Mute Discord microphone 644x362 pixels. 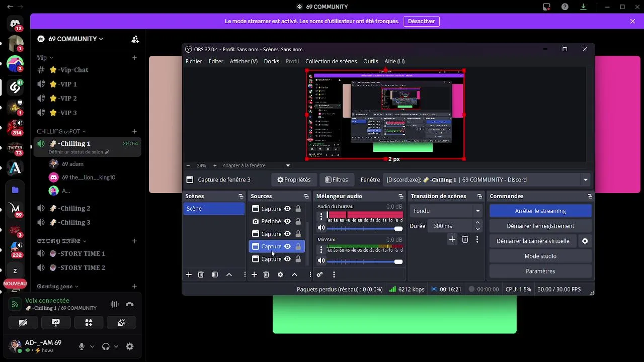(82, 346)
